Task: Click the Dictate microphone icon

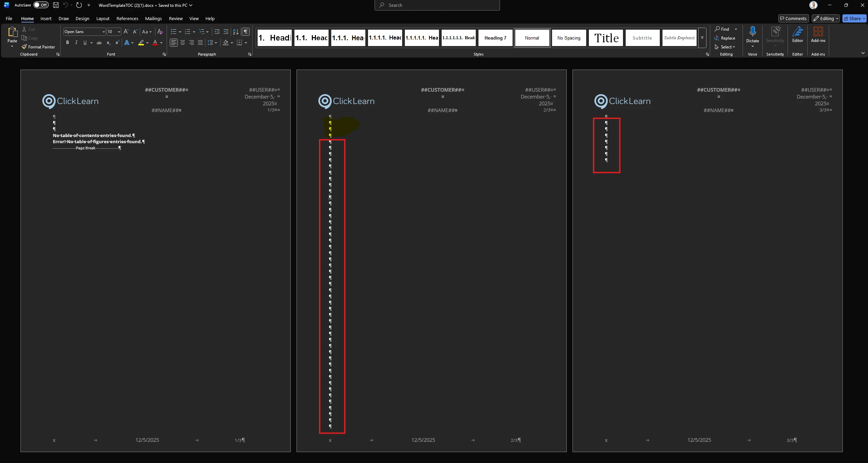Action: 752,32
